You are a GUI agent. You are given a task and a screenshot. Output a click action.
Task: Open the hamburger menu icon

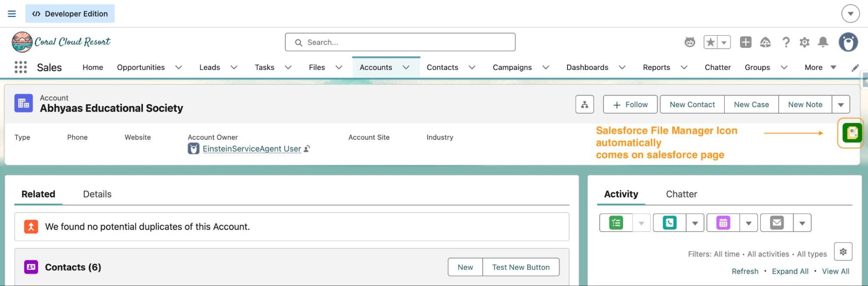point(12,14)
